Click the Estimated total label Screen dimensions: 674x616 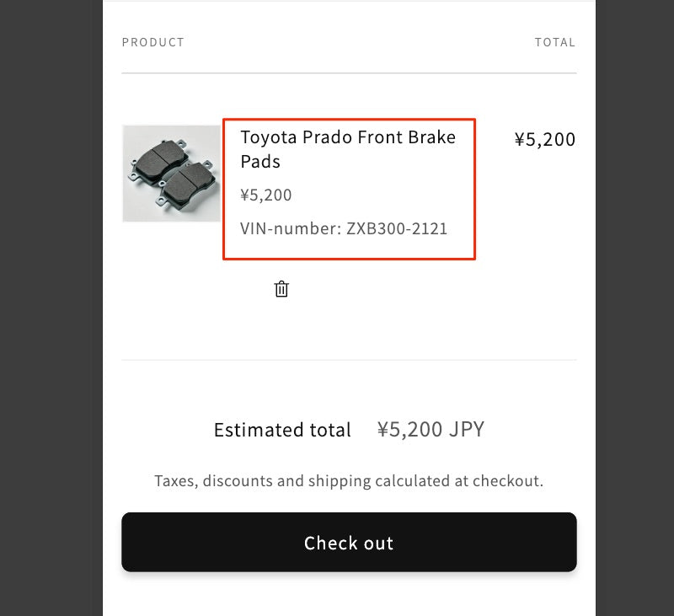(x=281, y=430)
